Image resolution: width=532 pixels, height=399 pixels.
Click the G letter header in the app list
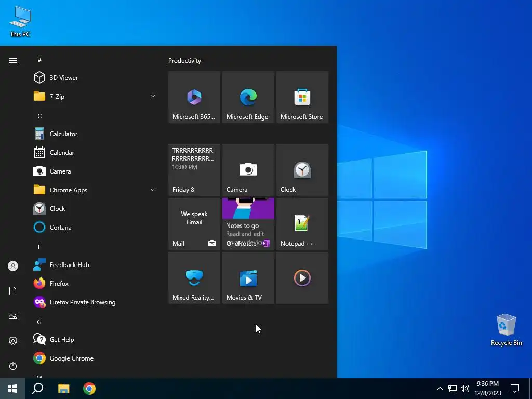pos(39,322)
